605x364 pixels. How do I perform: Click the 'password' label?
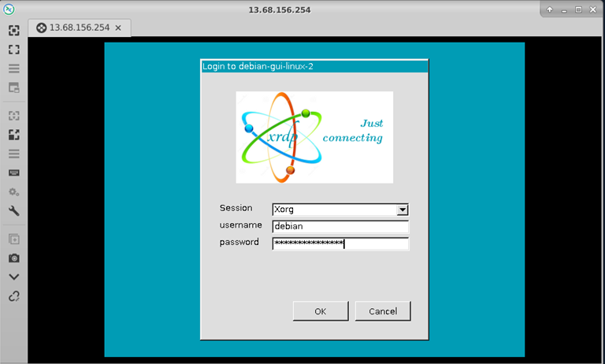[239, 242]
